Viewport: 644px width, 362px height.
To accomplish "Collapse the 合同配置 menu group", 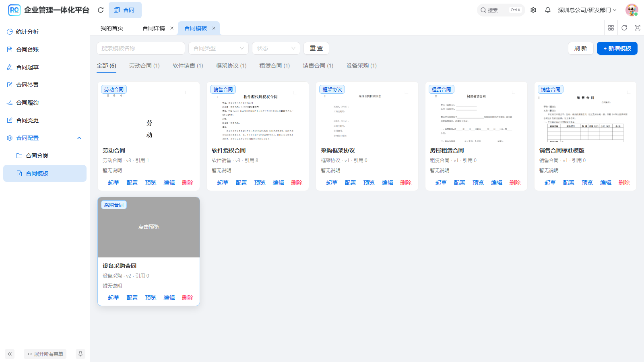I will pyautogui.click(x=45, y=138).
